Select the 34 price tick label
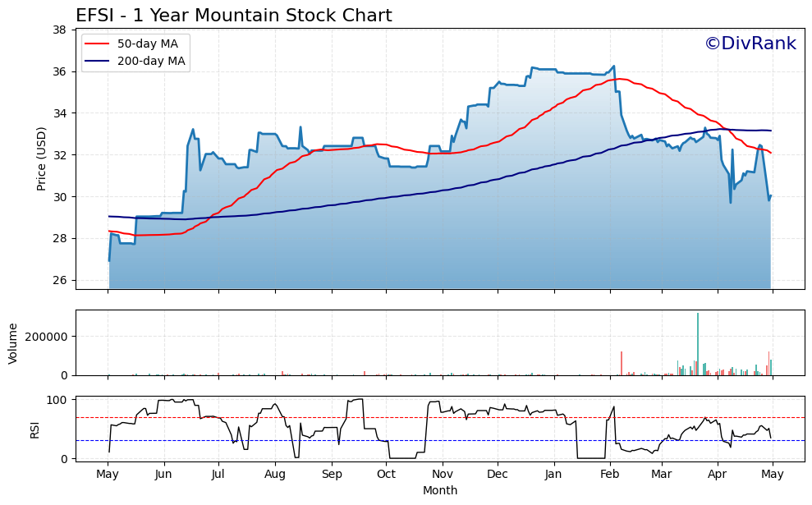This screenshot has width=812, height=505. pyautogui.click(x=60, y=113)
